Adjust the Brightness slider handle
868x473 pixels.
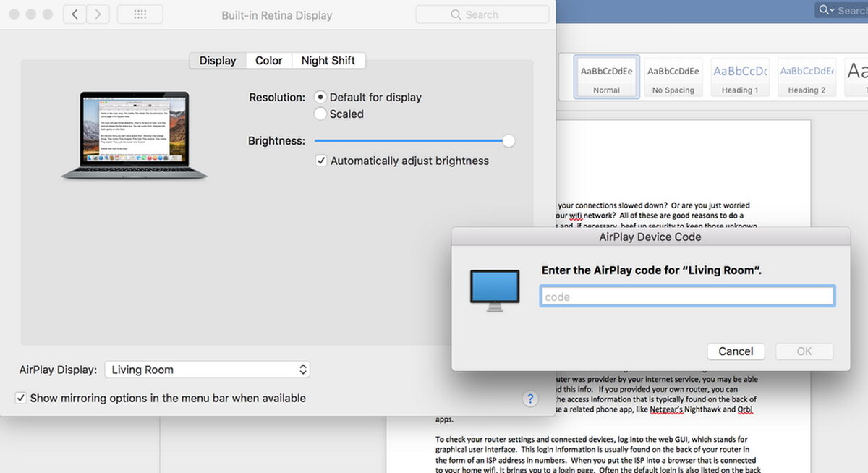click(x=509, y=141)
